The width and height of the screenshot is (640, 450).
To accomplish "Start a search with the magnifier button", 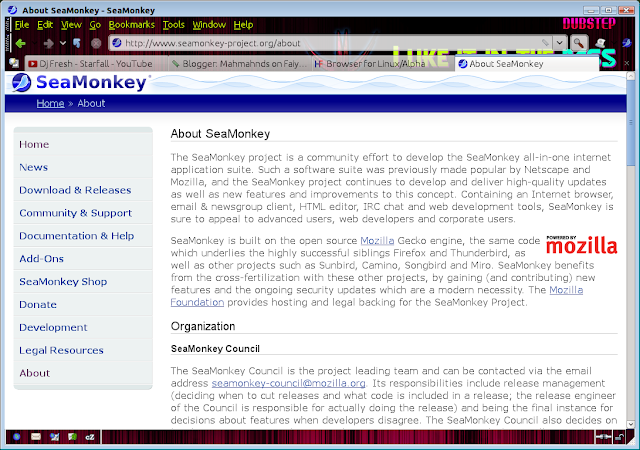I will pyautogui.click(x=579, y=42).
